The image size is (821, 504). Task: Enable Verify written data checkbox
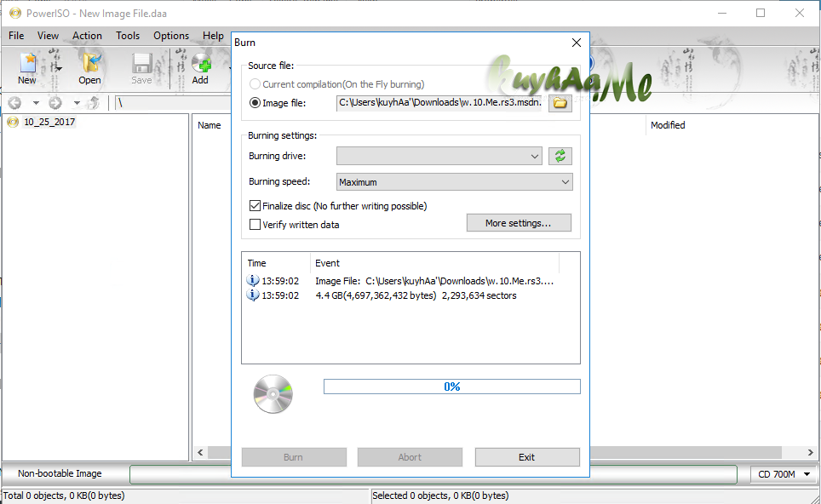[255, 225]
